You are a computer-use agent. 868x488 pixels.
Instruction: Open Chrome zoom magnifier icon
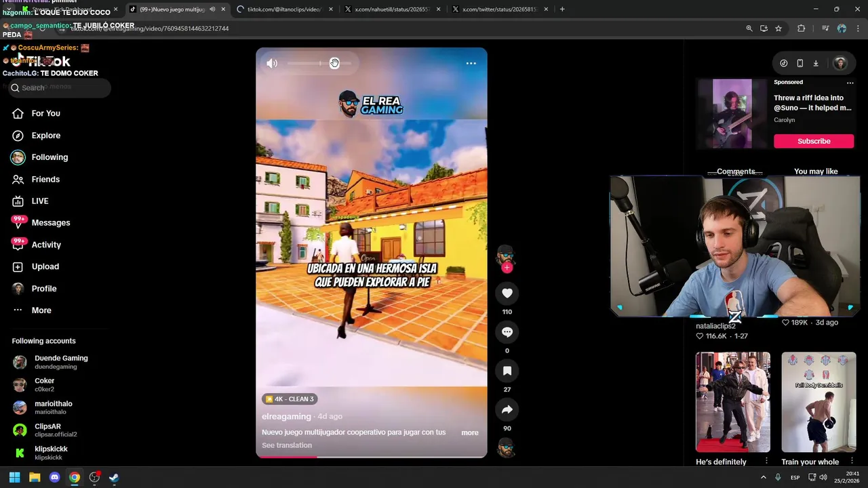click(749, 28)
